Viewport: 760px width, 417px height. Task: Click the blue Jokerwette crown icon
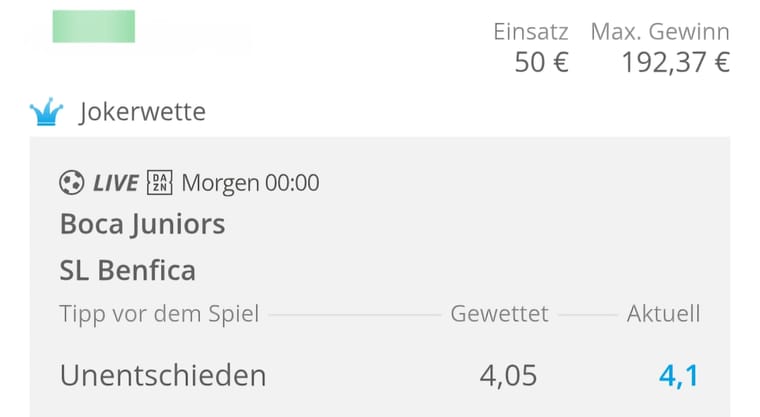(46, 112)
